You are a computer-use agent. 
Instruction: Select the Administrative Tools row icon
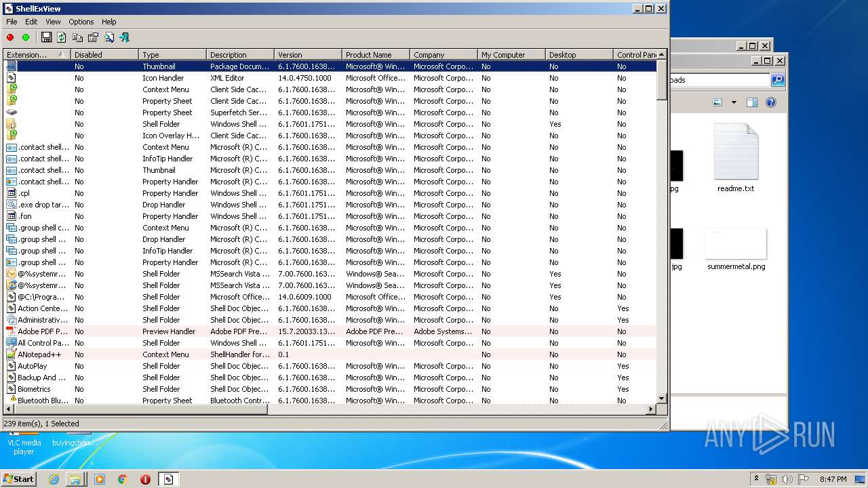(x=12, y=320)
